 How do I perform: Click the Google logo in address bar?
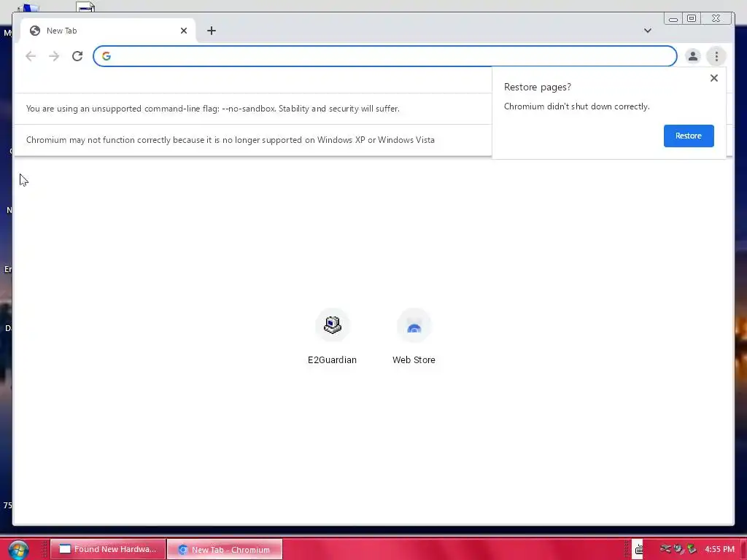pyautogui.click(x=107, y=56)
